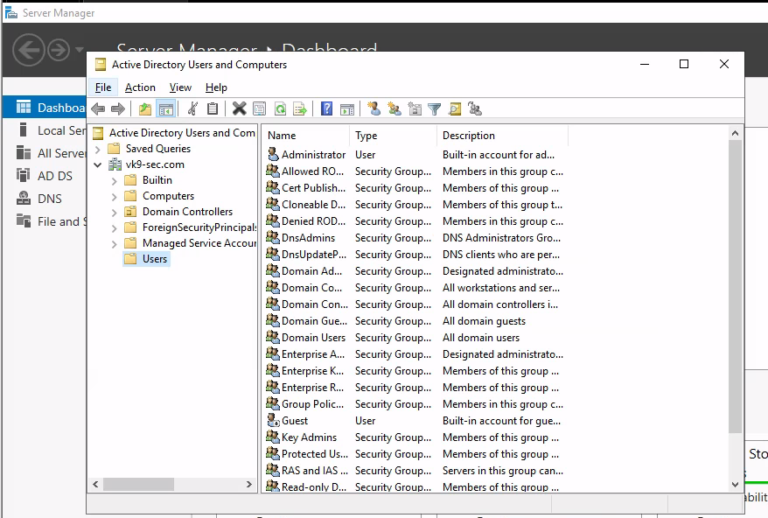This screenshot has height=518, width=768.
Task: Click the blue Help question mark icon
Action: click(327, 109)
